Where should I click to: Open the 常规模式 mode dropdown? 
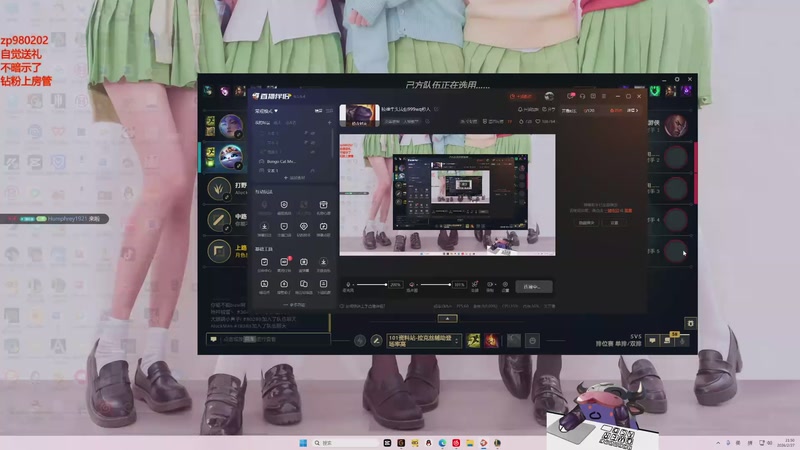click(266, 111)
